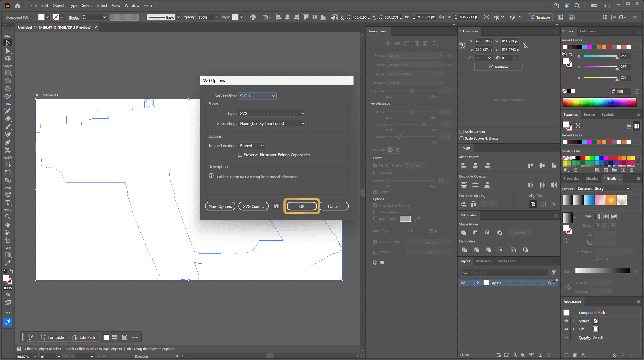Select the orange gradient preset swatch
Image resolution: width=644 pixels, height=360 pixels.
tap(611, 200)
